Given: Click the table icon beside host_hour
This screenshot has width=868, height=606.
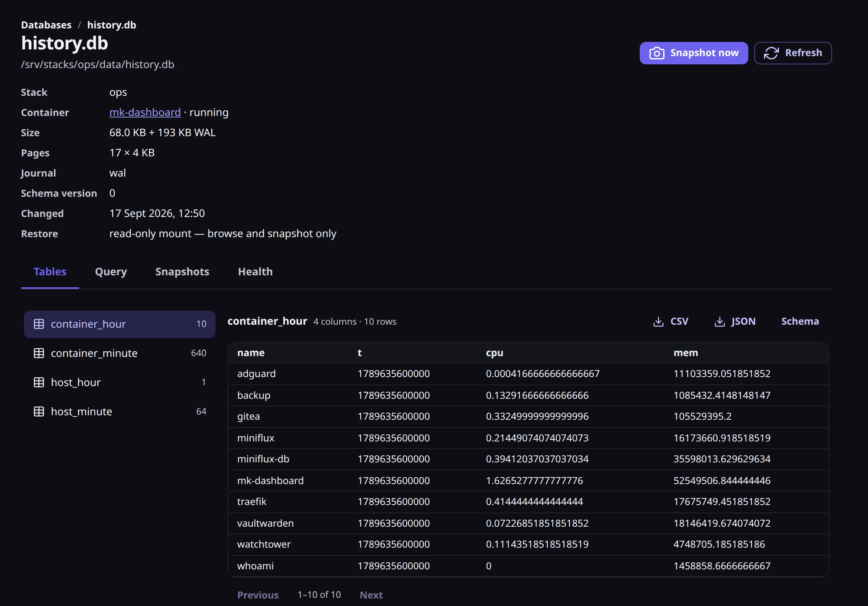Looking at the screenshot, I should click(x=39, y=382).
